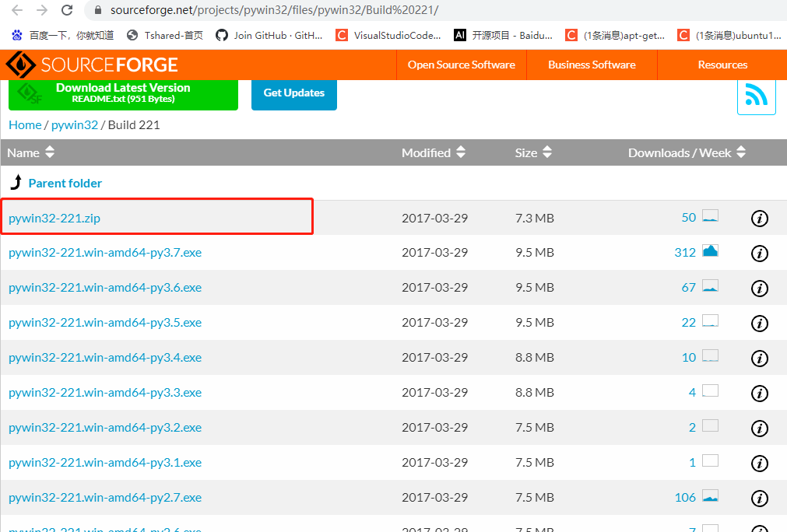Image resolution: width=787 pixels, height=532 pixels.
Task: Sort by the Modified column arrows
Action: click(x=461, y=152)
